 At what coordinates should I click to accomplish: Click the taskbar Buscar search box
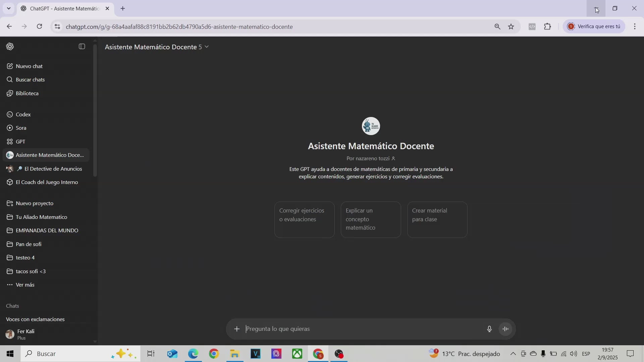(x=80, y=354)
